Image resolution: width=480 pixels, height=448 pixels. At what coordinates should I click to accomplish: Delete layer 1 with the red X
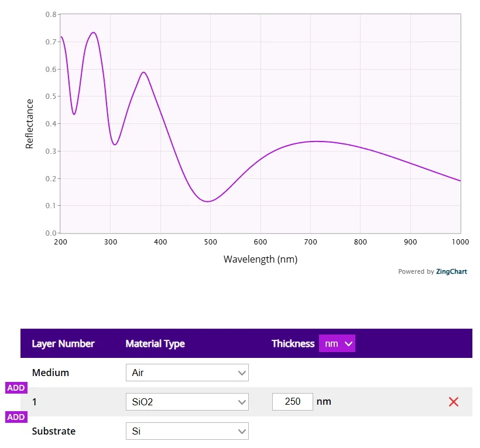pos(453,402)
